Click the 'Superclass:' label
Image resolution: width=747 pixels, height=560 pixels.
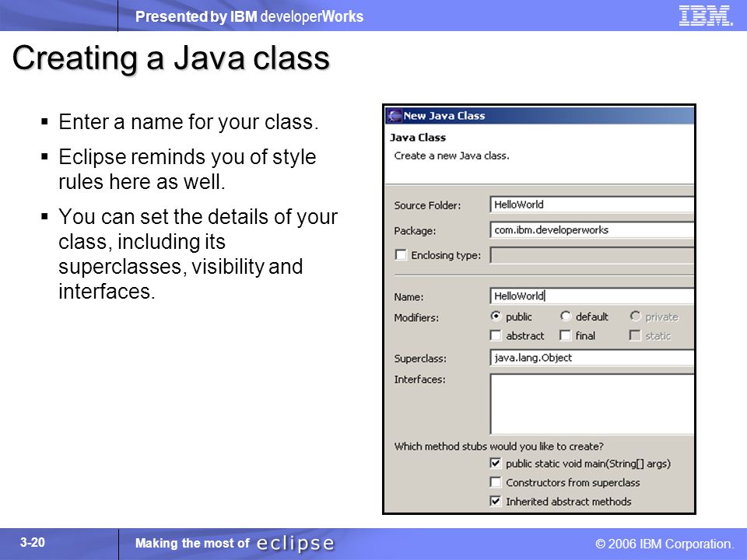pos(420,359)
